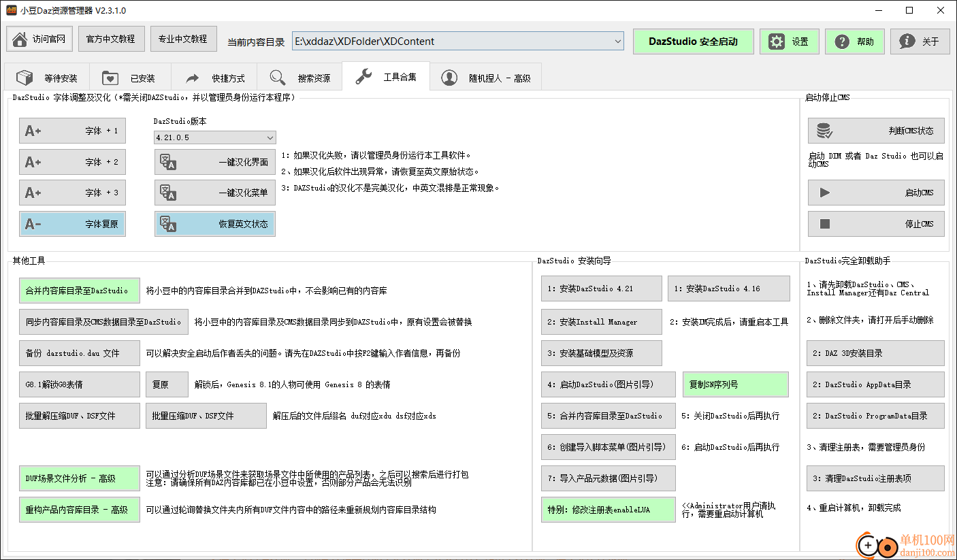
Task: Click 同步内容库目录及CMS数据目录至DazStudio
Action: point(103,322)
